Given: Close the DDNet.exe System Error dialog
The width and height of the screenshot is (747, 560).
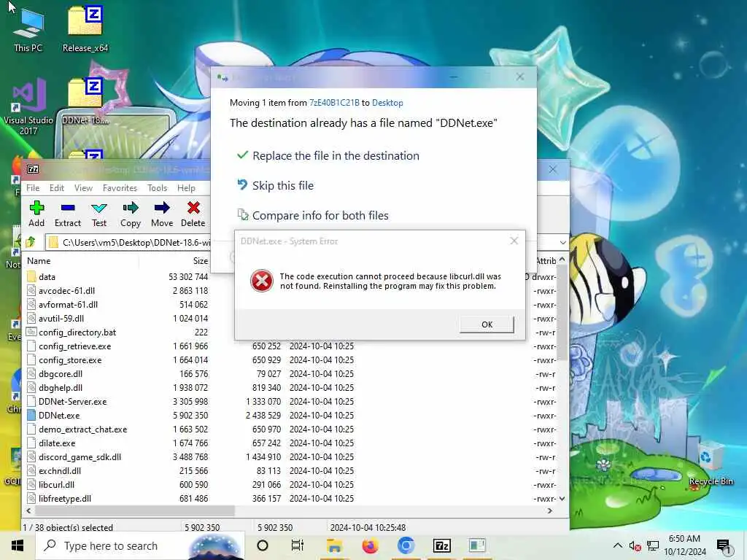Looking at the screenshot, I should tap(514, 241).
